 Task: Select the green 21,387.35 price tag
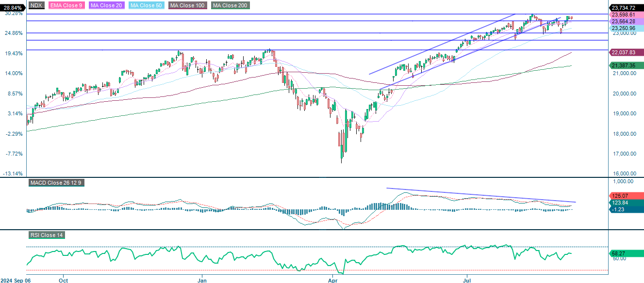625,64
